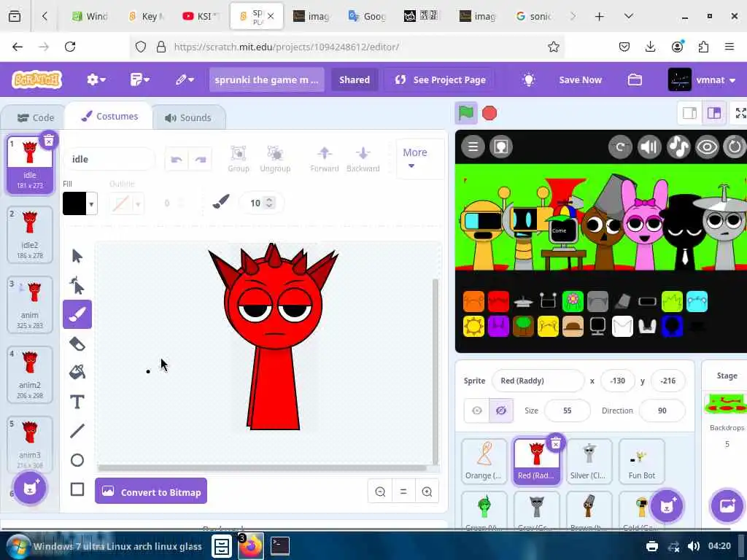Switch to KSI YouTube browser tab
This screenshot has width=747, height=560.
[x=201, y=16]
